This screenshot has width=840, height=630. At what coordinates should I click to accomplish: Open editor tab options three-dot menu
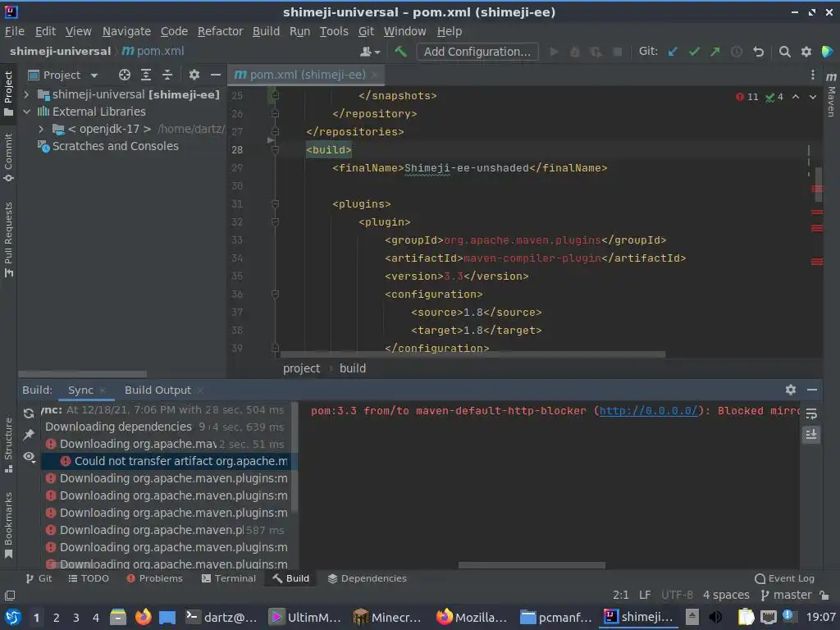tap(812, 75)
